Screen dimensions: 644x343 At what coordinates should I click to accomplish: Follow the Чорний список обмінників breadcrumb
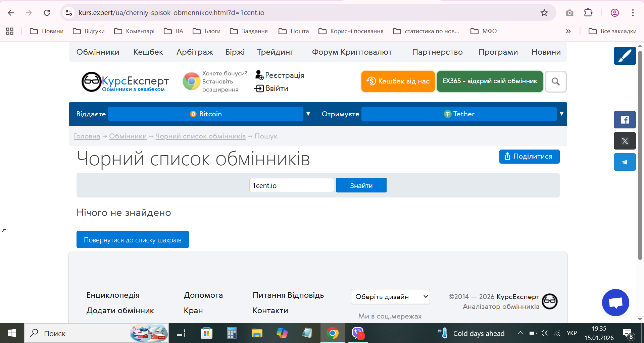200,136
